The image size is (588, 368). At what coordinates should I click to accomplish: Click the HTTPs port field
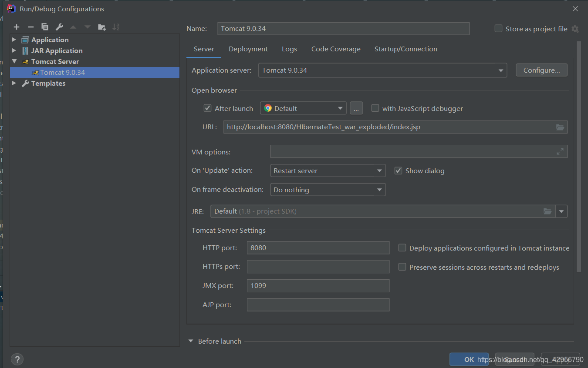pos(318,267)
